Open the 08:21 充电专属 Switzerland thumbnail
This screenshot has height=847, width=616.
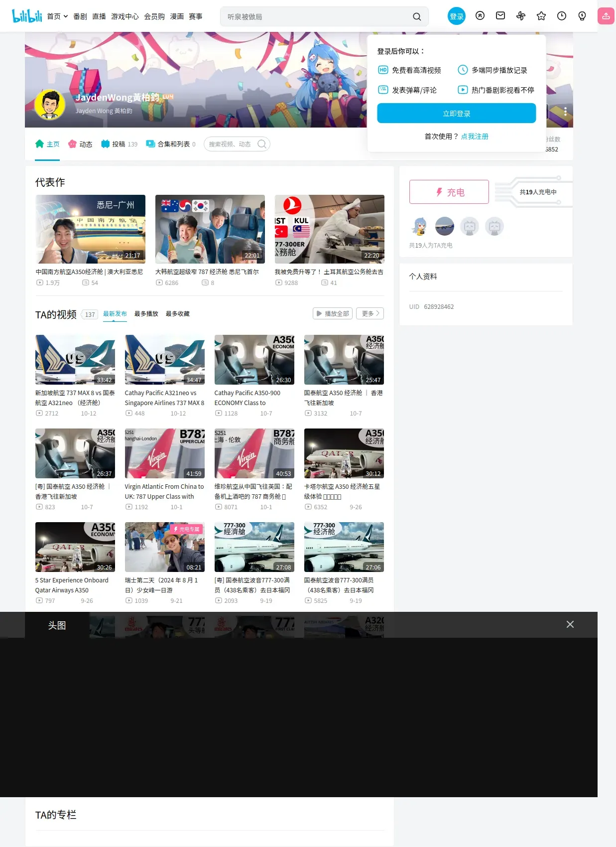[165, 547]
